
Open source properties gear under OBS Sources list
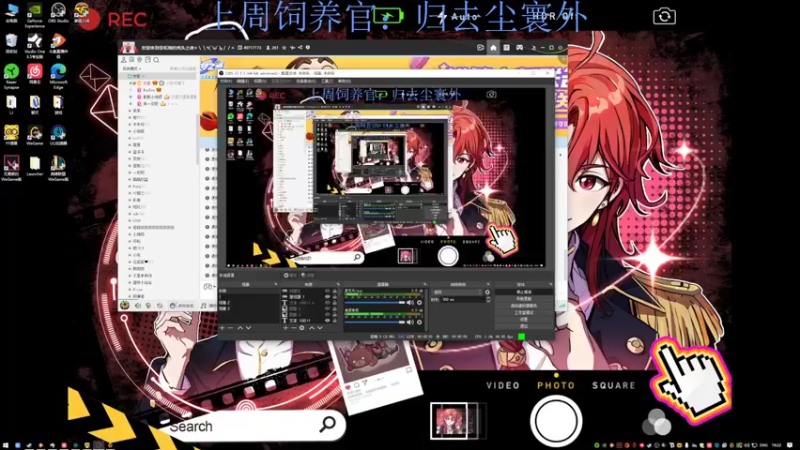click(302, 328)
